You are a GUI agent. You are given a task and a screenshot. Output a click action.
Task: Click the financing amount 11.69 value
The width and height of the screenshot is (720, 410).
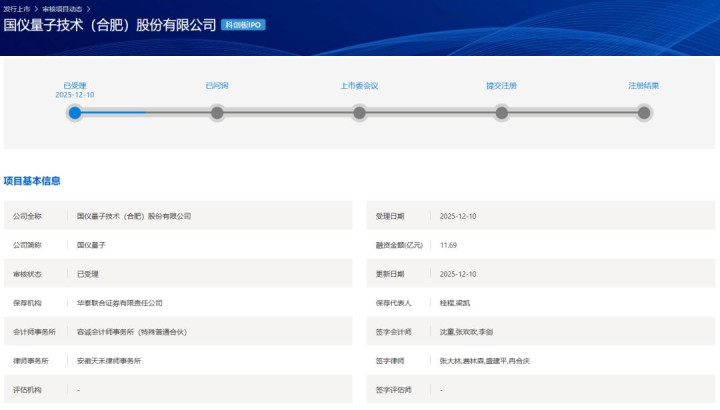coord(448,245)
